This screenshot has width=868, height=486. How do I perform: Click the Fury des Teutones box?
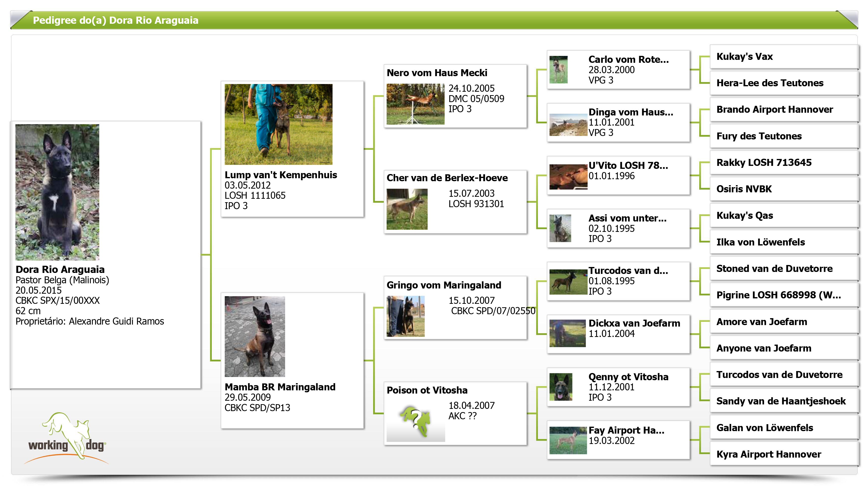point(784,136)
